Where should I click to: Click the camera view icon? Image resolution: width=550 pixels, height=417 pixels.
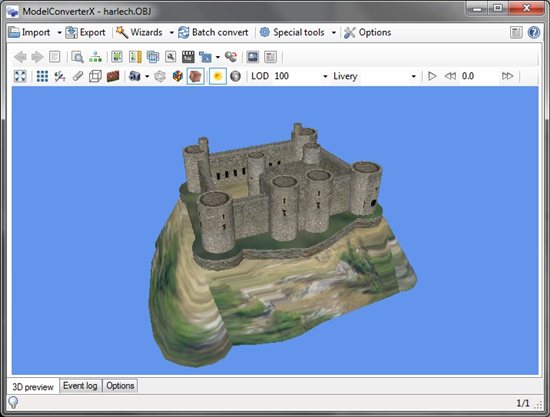(x=135, y=76)
